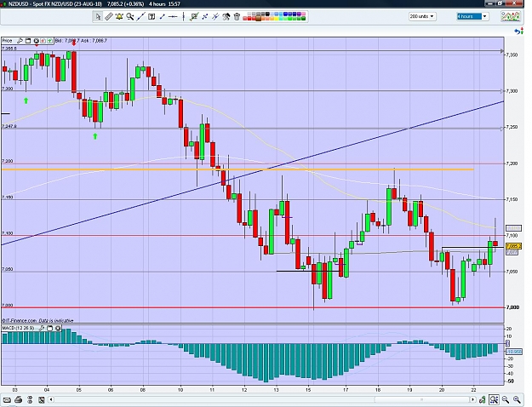Open the hammer settings tool
This screenshot has width=532, height=407.
point(226,16)
